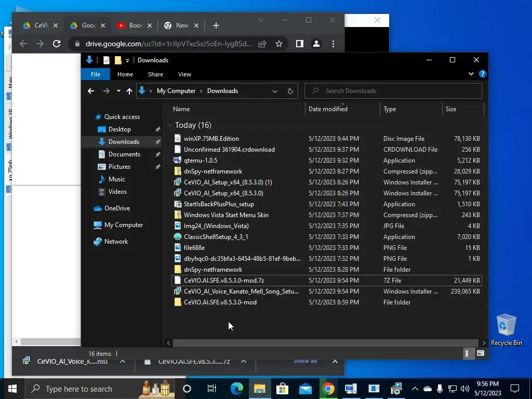Viewport: 532px width, 399px height.
Task: Open CeVIO.AI.SFE download item menu arrow
Action: [x=244, y=362]
